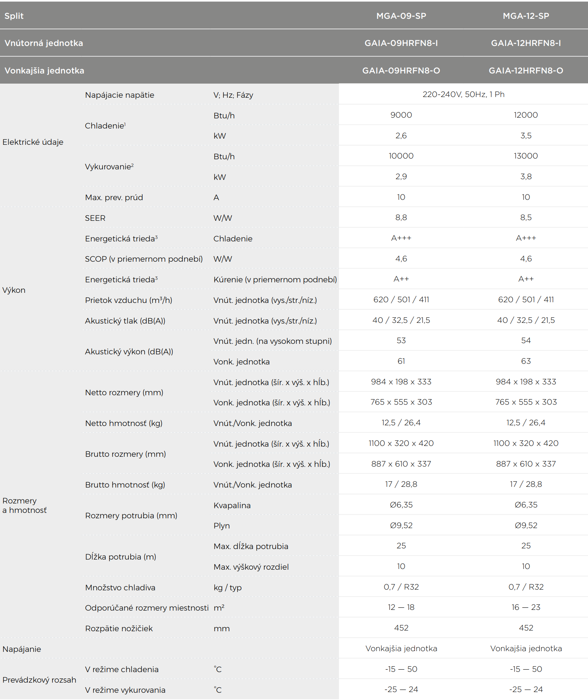This screenshot has height=700, width=588.
Task: Click the Split header label
Action: pyautogui.click(x=14, y=16)
